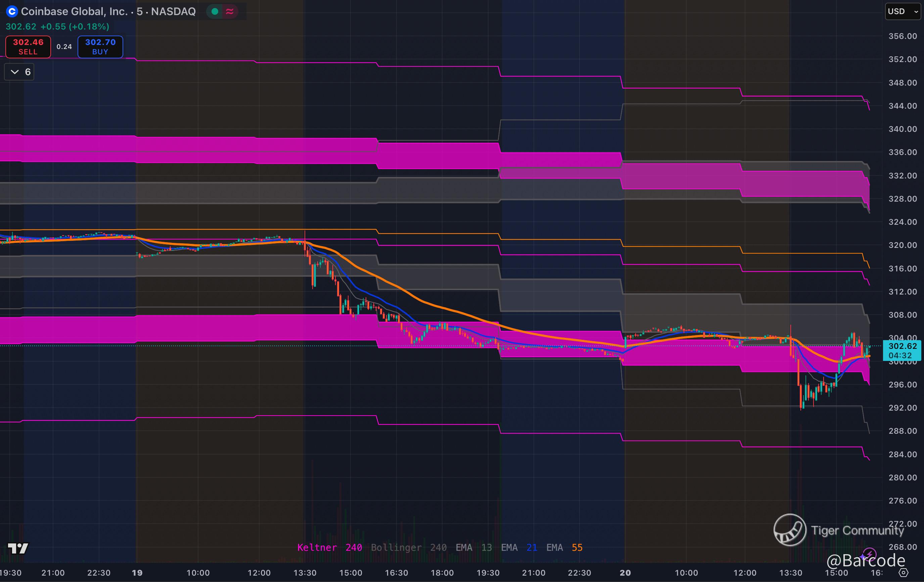Click the date marker 20 on time axis
The image size is (924, 582).
pos(625,573)
